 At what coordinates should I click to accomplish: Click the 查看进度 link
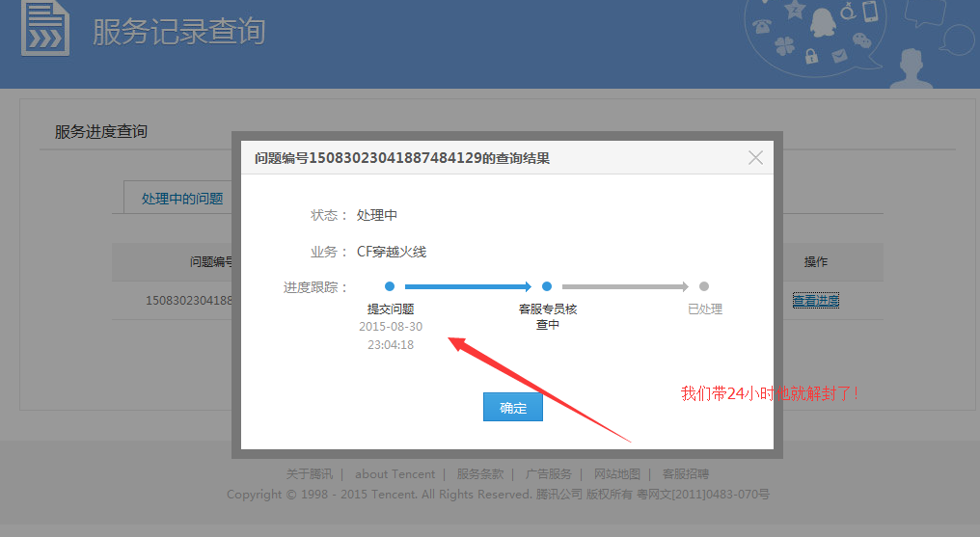coord(816,301)
